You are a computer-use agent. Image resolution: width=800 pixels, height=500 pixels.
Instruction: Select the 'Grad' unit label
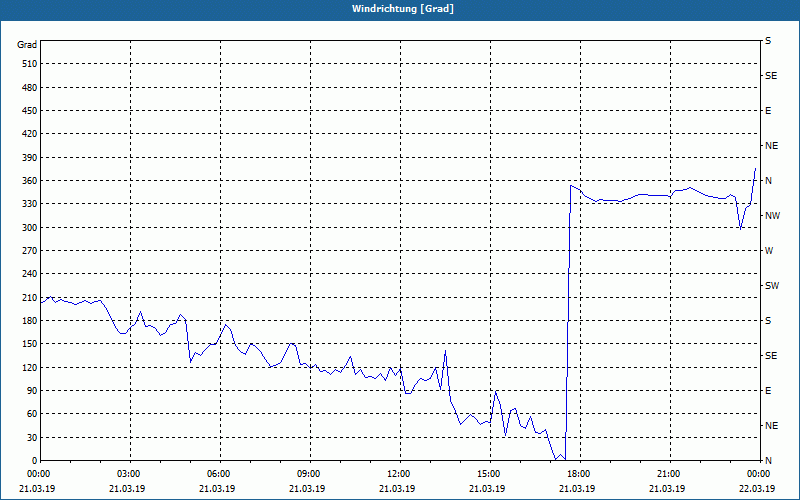[x=27, y=45]
